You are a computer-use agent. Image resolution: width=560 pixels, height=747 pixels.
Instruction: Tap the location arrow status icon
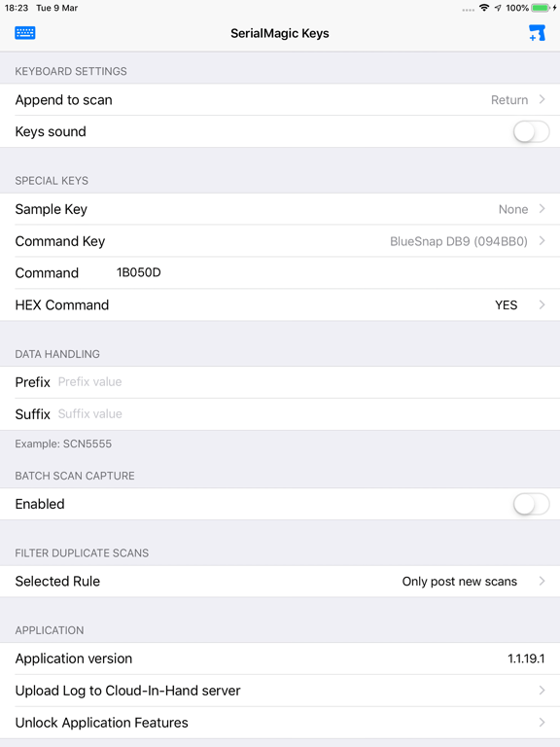498,8
